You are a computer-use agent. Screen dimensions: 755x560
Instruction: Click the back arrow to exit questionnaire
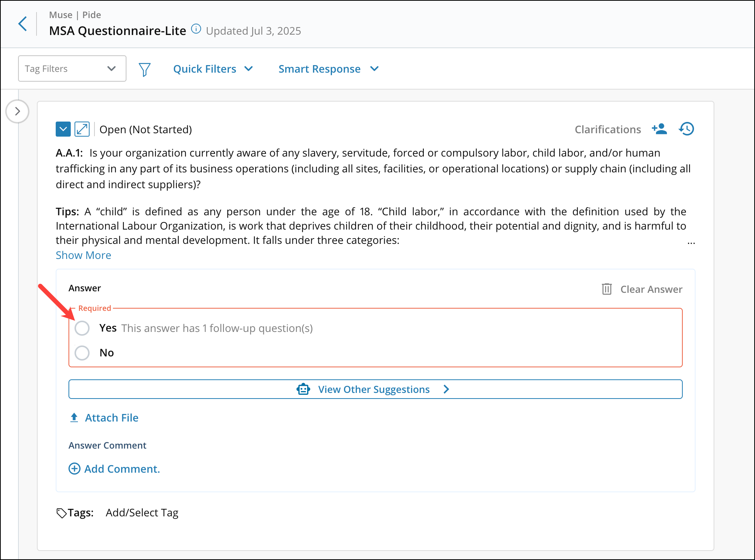23,23
